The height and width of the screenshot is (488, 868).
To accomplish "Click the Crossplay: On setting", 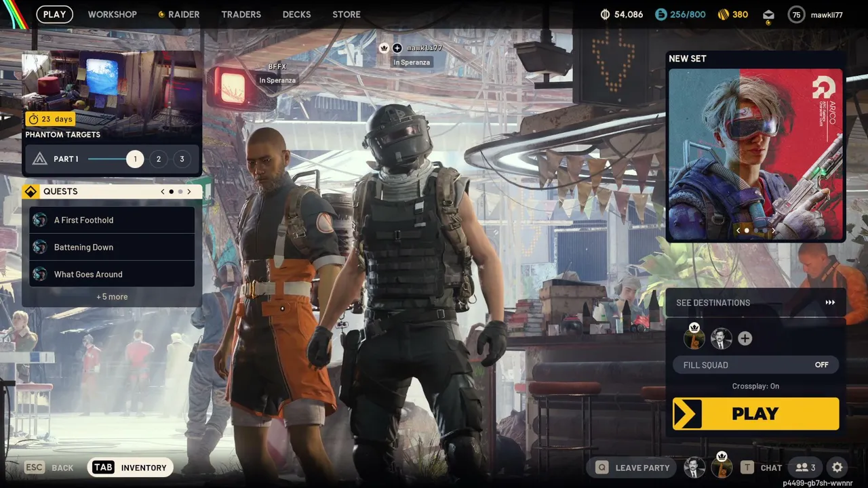I will pos(755,386).
